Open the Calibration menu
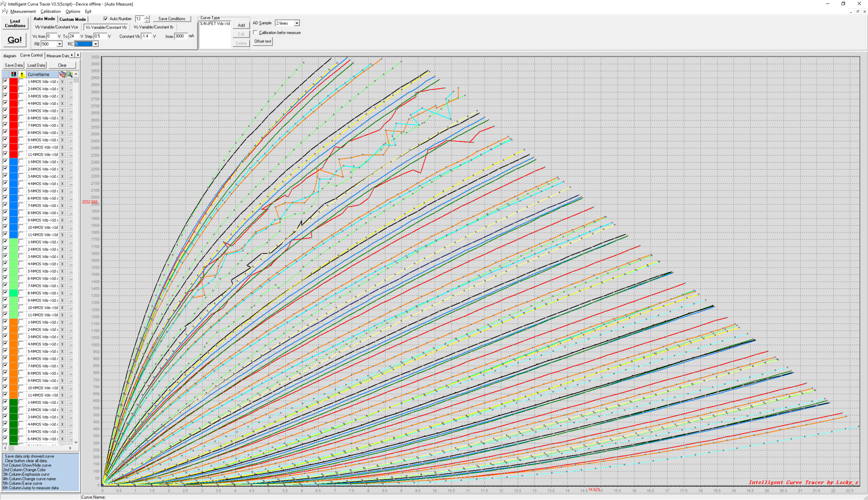This screenshot has width=868, height=500. pyautogui.click(x=50, y=11)
